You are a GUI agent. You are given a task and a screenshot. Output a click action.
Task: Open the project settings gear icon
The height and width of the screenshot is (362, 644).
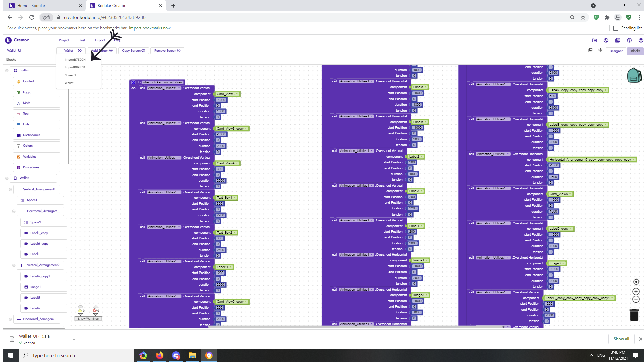tap(600, 50)
